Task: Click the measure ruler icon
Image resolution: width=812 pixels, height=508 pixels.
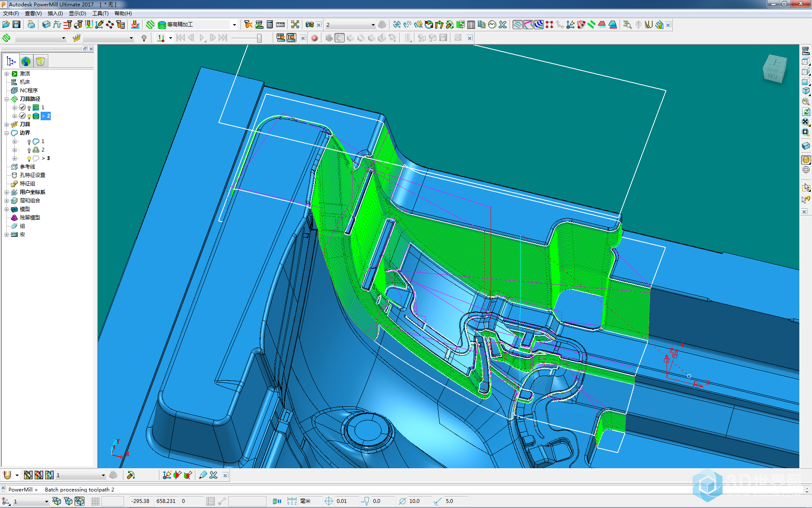Action: tap(280, 25)
